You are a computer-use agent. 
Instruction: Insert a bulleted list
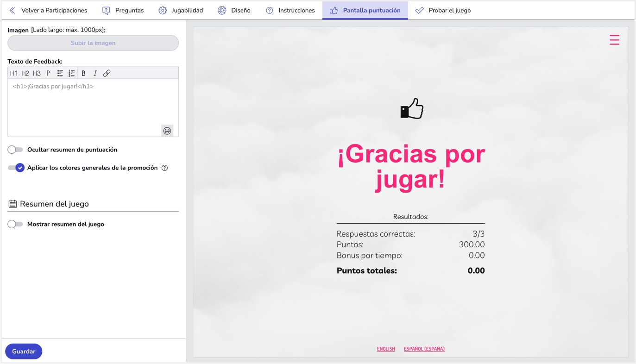60,73
